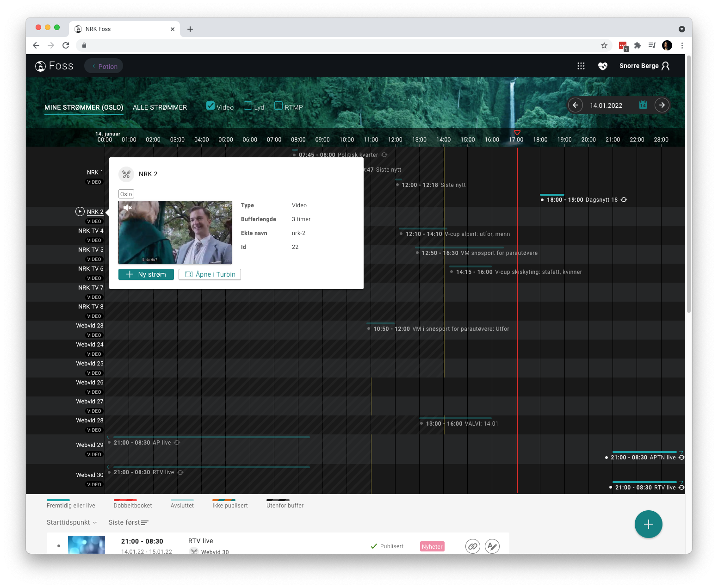The image size is (718, 588).
Task: Click Åpne i Turbin button
Action: coord(210,274)
